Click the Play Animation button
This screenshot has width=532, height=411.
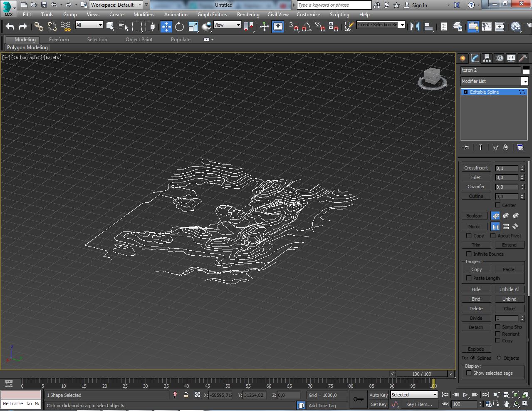click(x=465, y=395)
